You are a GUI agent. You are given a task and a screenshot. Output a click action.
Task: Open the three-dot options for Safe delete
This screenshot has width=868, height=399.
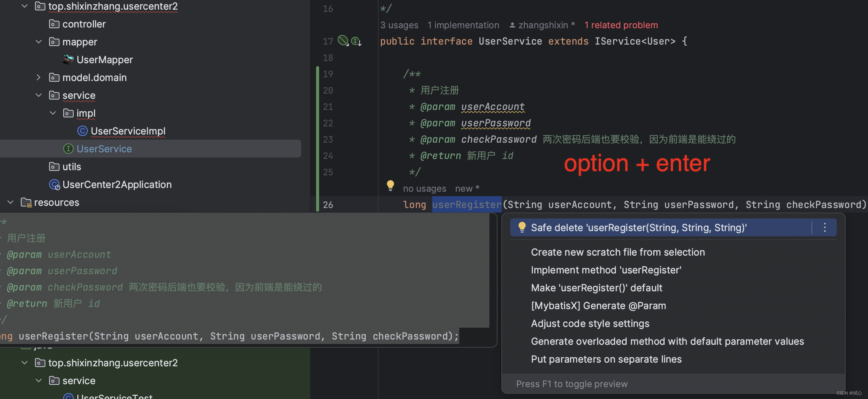[824, 227]
